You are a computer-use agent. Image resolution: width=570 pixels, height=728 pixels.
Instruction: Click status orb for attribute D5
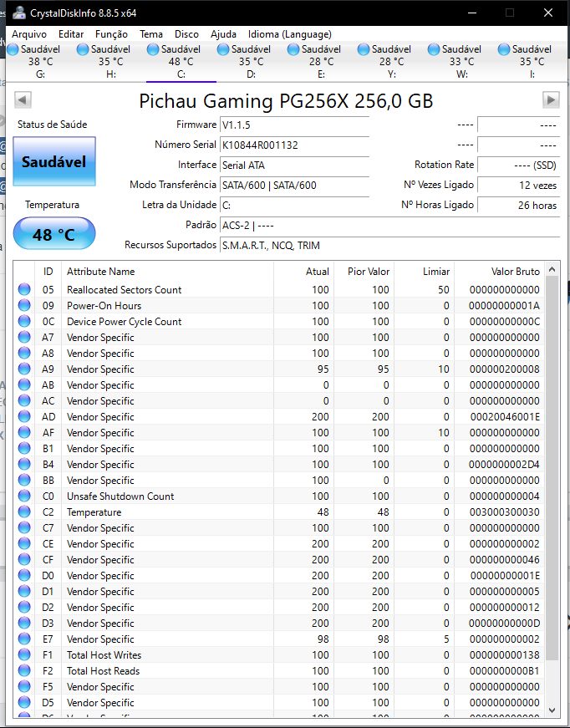point(24,702)
